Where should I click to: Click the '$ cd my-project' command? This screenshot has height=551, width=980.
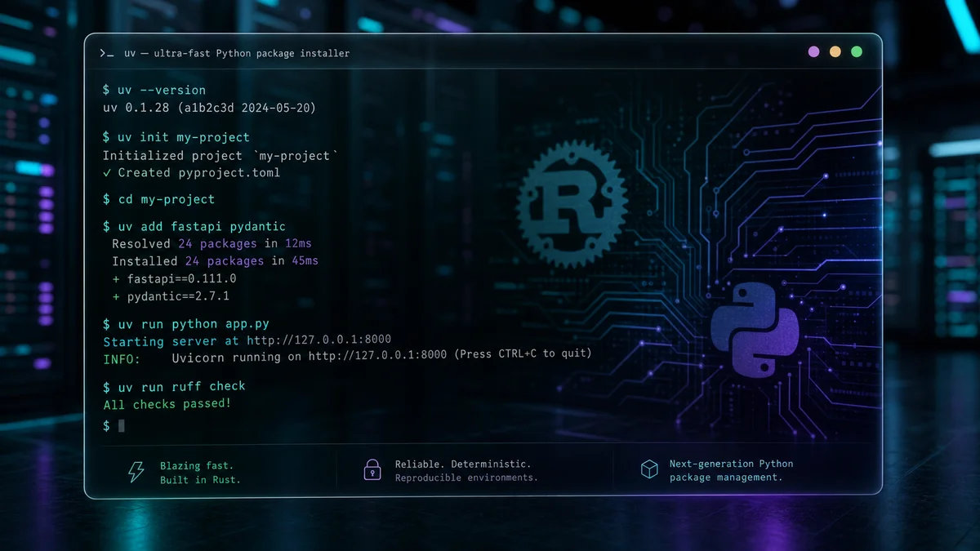pyautogui.click(x=158, y=199)
